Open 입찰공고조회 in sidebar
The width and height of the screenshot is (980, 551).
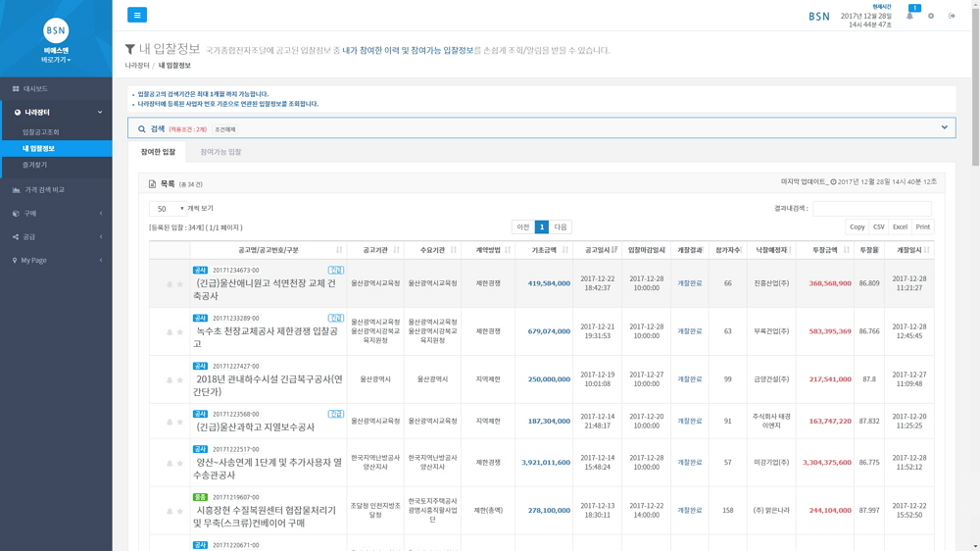pos(40,132)
